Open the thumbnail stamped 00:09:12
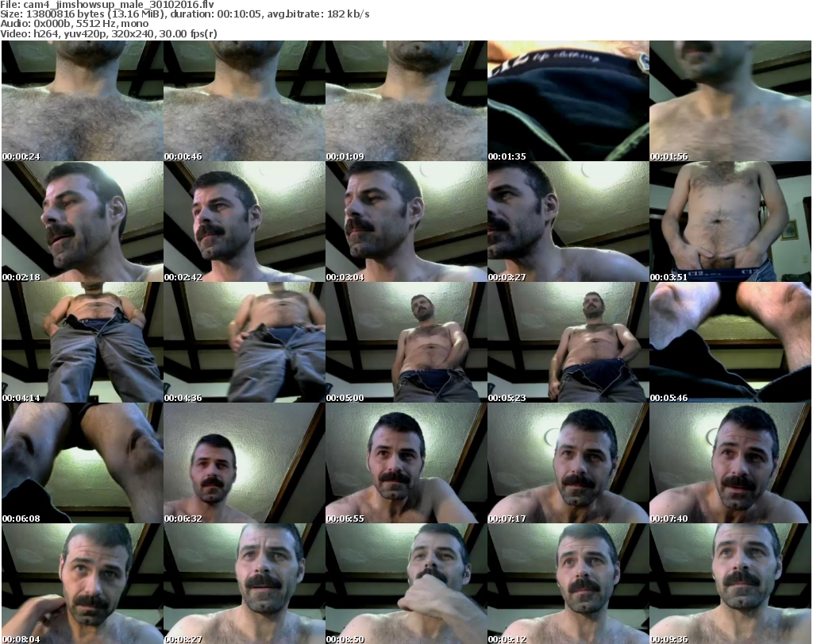Image resolution: width=813 pixels, height=644 pixels. [x=568, y=584]
